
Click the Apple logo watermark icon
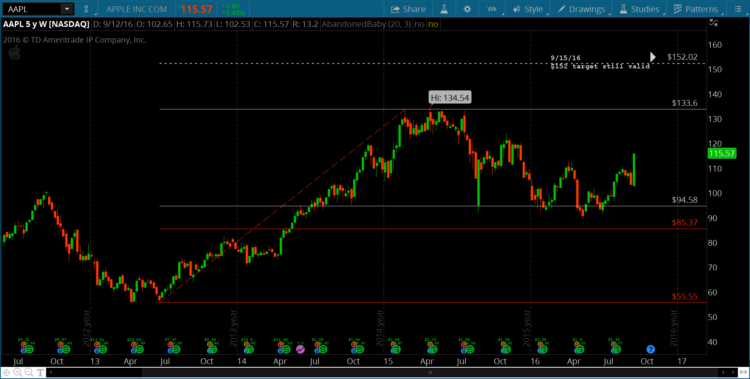coord(14,53)
